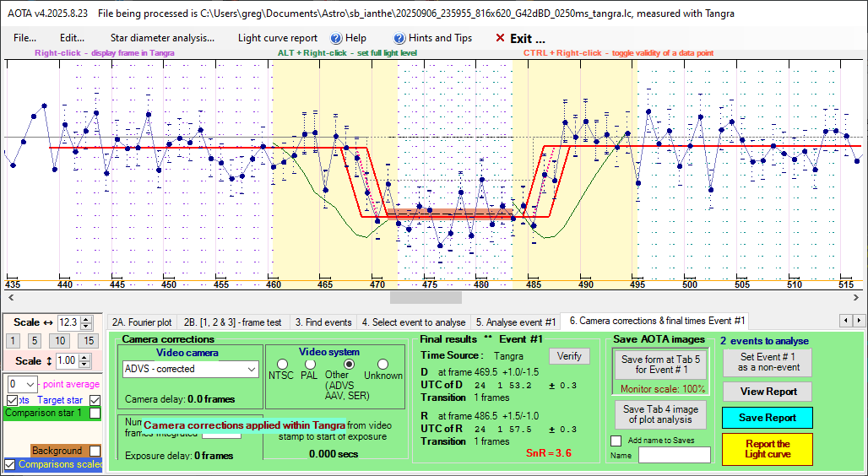Open Star diameter analysis menu
Screen dimensions: 868x476
162,38
